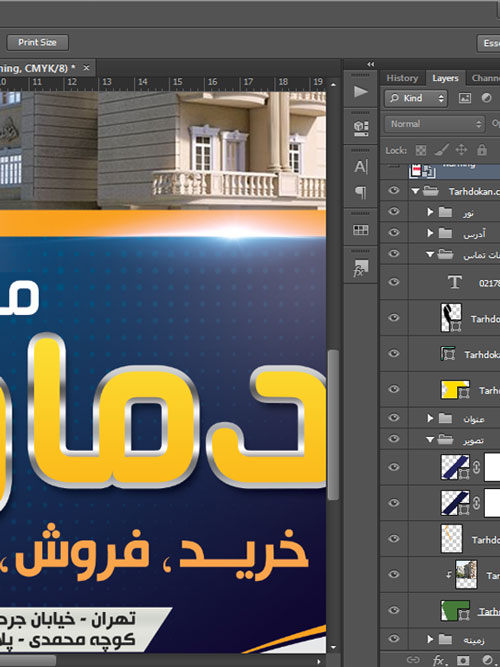Click vertical scrollbar up arrow
The height and width of the screenshot is (667, 500).
click(333, 85)
